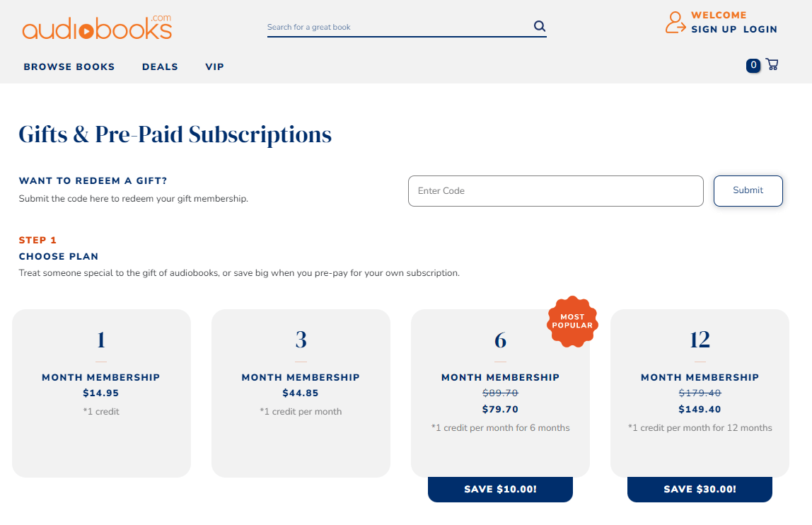Viewport: 812px width, 525px height.
Task: Open the Browse Books menu
Action: click(69, 67)
